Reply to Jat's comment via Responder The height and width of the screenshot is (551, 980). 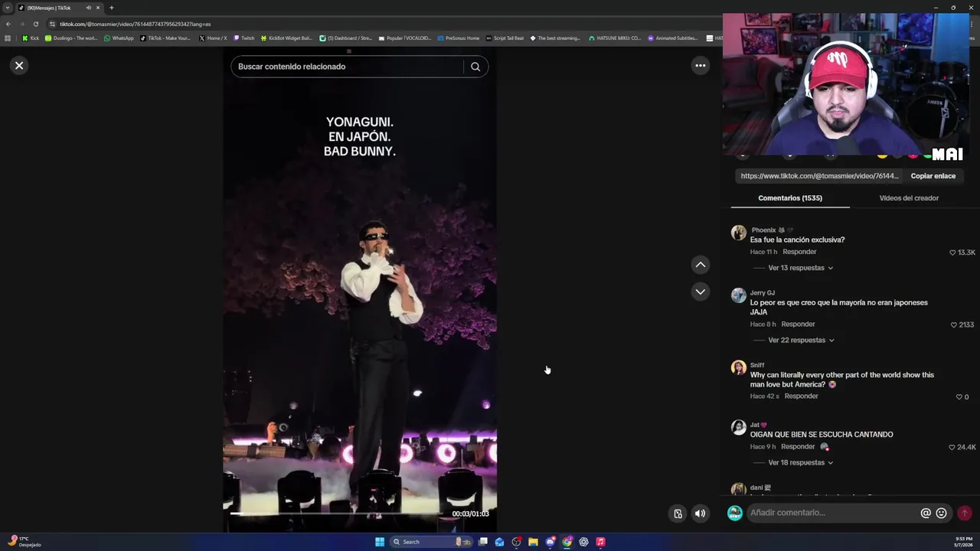coord(798,446)
